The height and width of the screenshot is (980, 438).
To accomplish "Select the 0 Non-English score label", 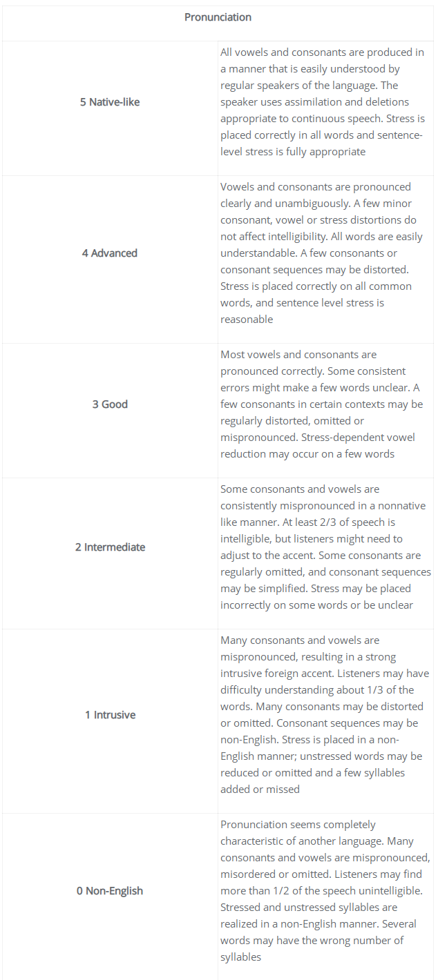I will (110, 891).
